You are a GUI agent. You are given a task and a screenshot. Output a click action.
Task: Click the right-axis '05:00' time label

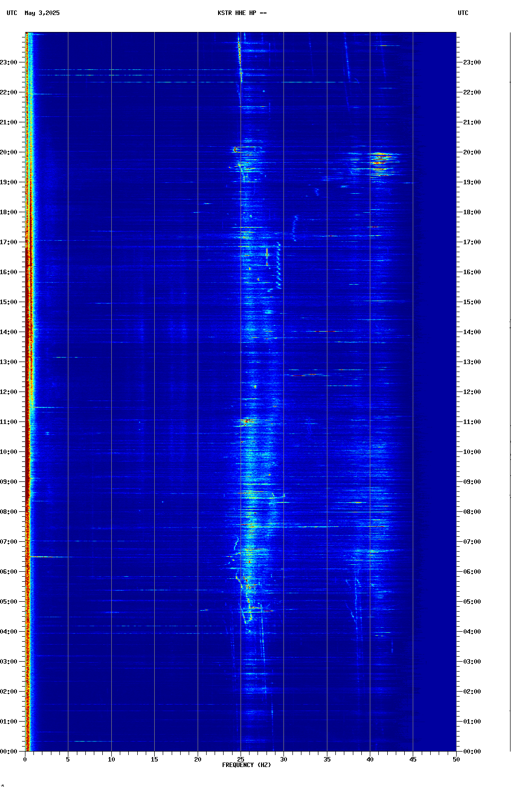pyautogui.click(x=472, y=602)
